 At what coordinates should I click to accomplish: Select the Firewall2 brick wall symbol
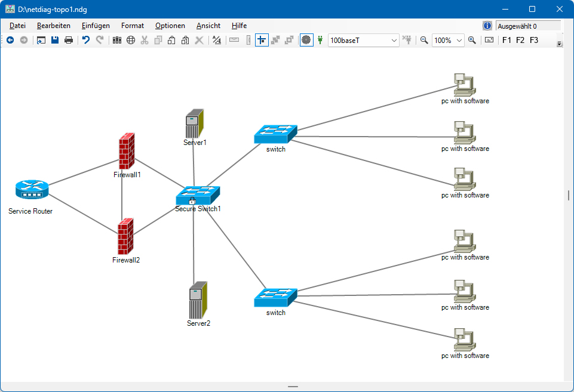[x=125, y=237]
